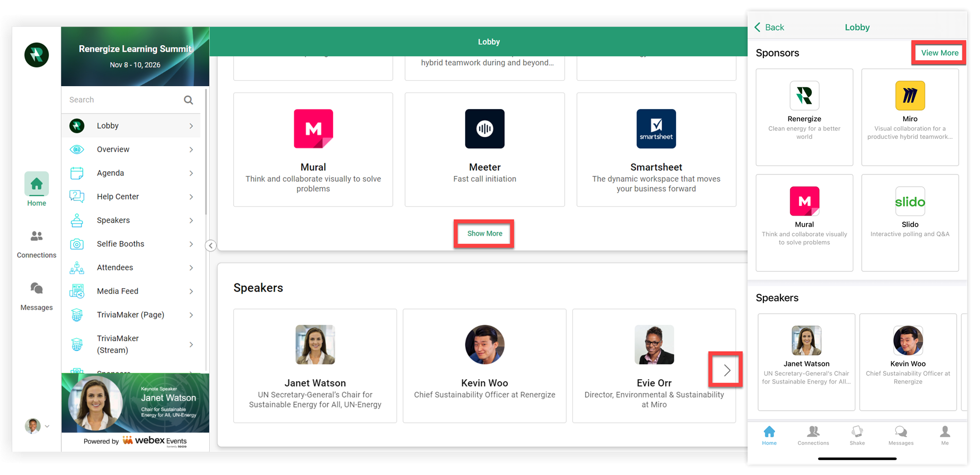980x475 pixels.
Task: Select Lobby in the side menu
Action: click(x=131, y=126)
